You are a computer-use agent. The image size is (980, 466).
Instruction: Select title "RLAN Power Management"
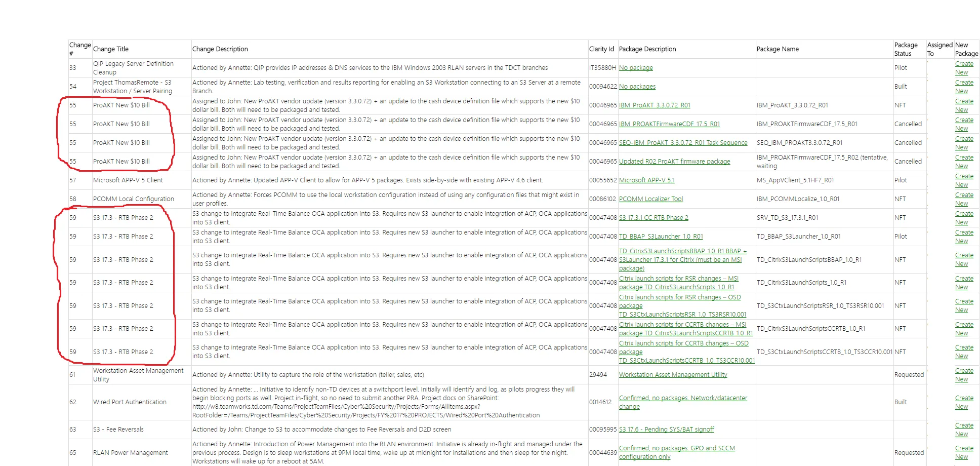point(131,453)
